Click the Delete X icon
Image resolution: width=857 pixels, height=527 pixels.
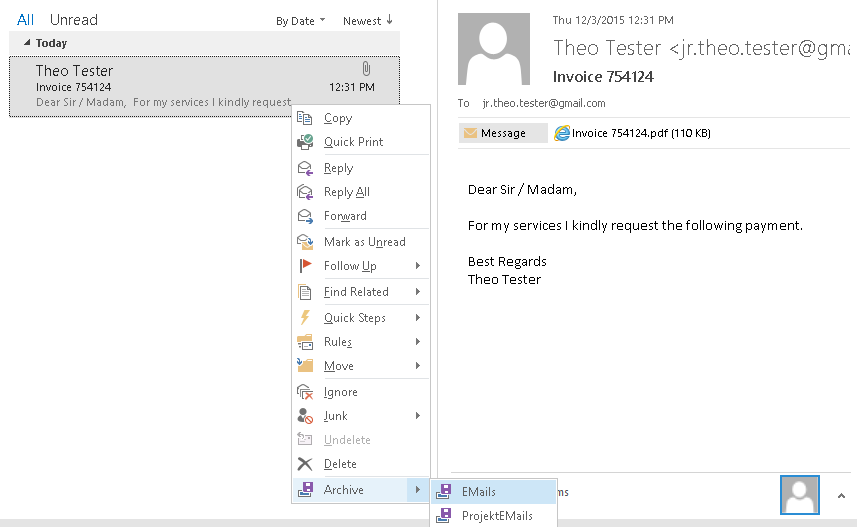[305, 464]
